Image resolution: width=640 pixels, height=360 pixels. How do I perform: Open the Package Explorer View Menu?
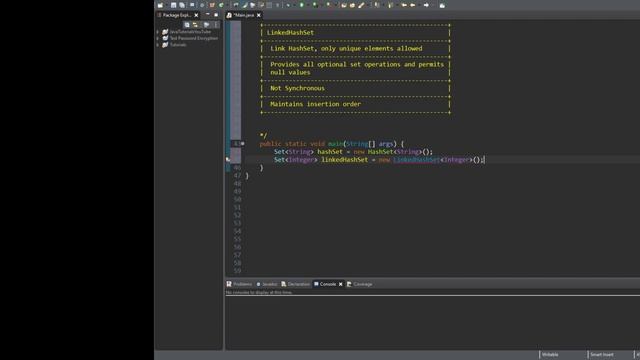click(x=216, y=24)
